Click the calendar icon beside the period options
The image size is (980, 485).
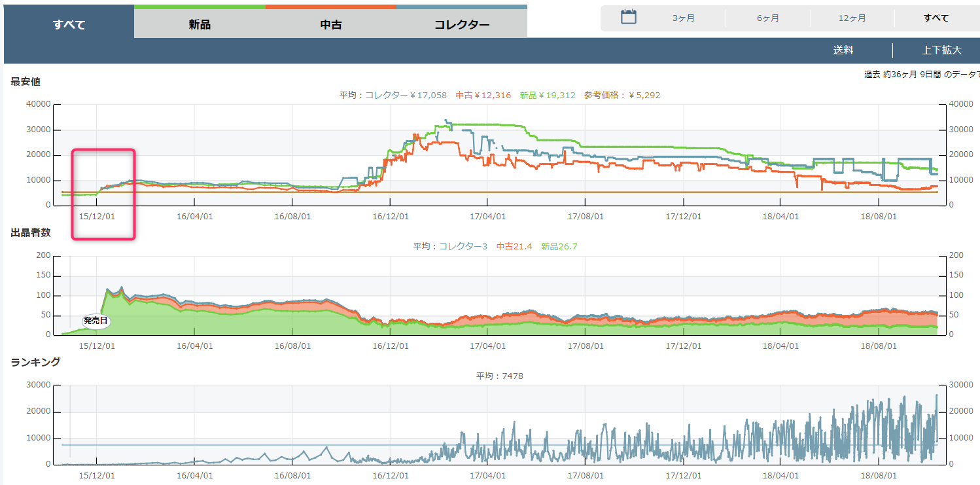click(x=628, y=18)
